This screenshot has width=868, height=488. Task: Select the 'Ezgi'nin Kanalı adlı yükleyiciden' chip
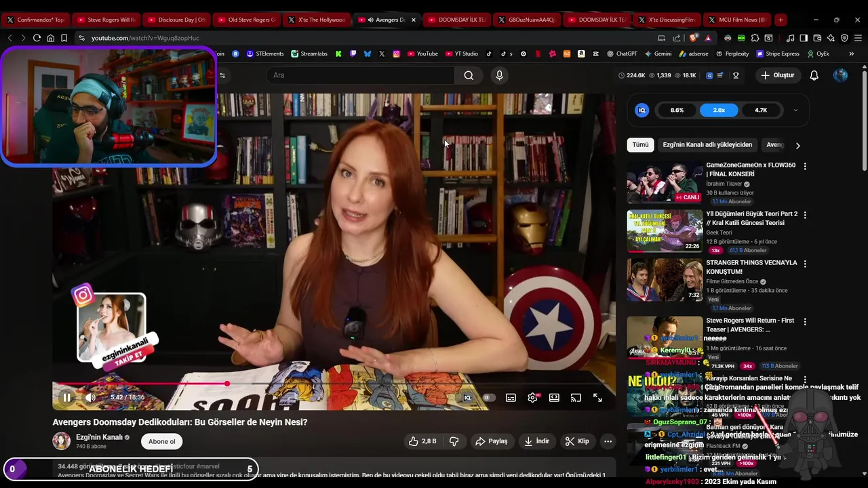707,144
